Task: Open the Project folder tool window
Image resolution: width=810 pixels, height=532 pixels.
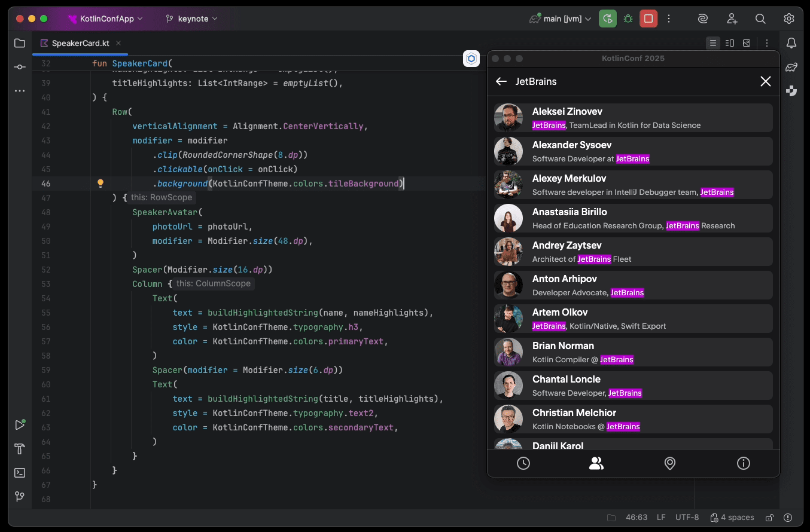Action: pyautogui.click(x=20, y=43)
